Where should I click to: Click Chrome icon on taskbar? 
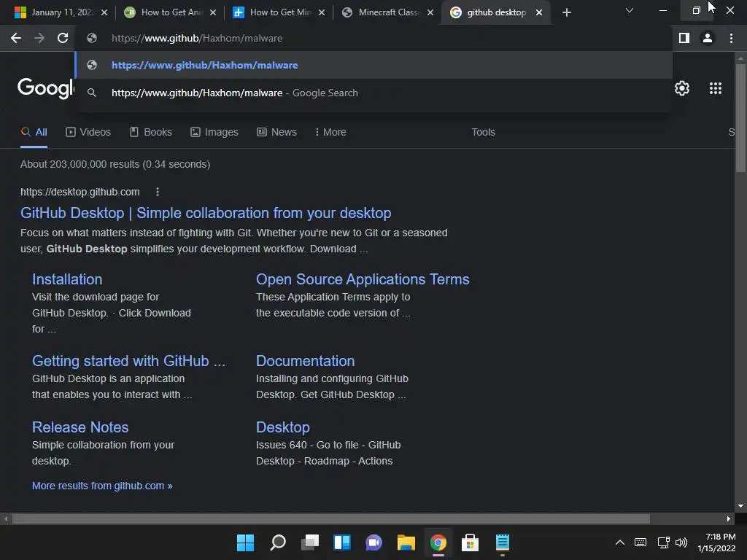click(x=438, y=542)
